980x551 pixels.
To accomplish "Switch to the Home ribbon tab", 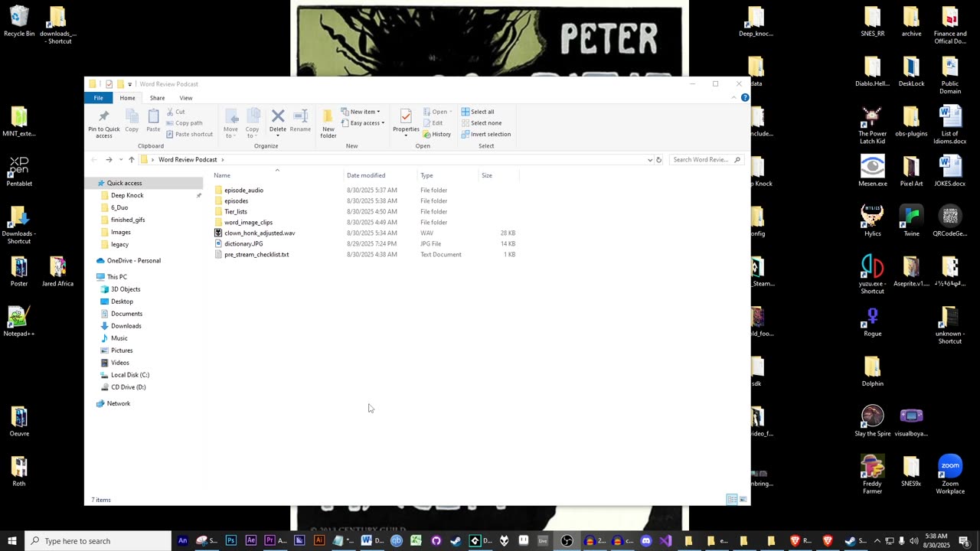I will (127, 98).
